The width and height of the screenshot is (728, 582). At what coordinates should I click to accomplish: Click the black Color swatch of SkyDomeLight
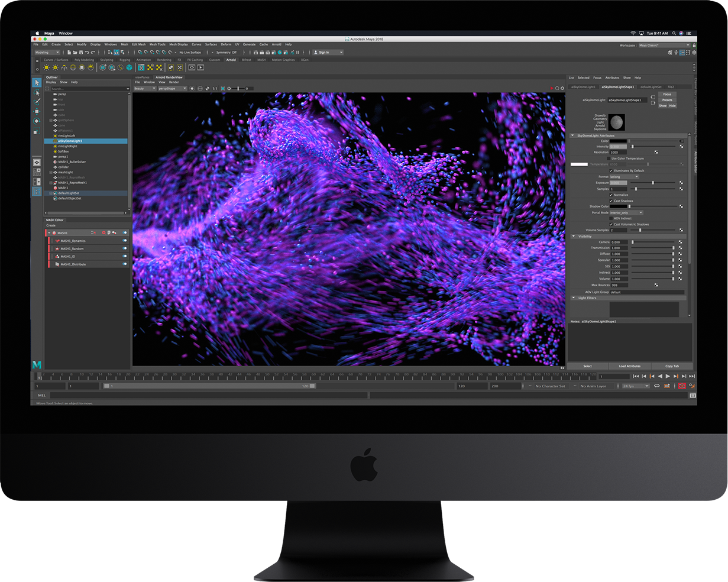coord(619,141)
